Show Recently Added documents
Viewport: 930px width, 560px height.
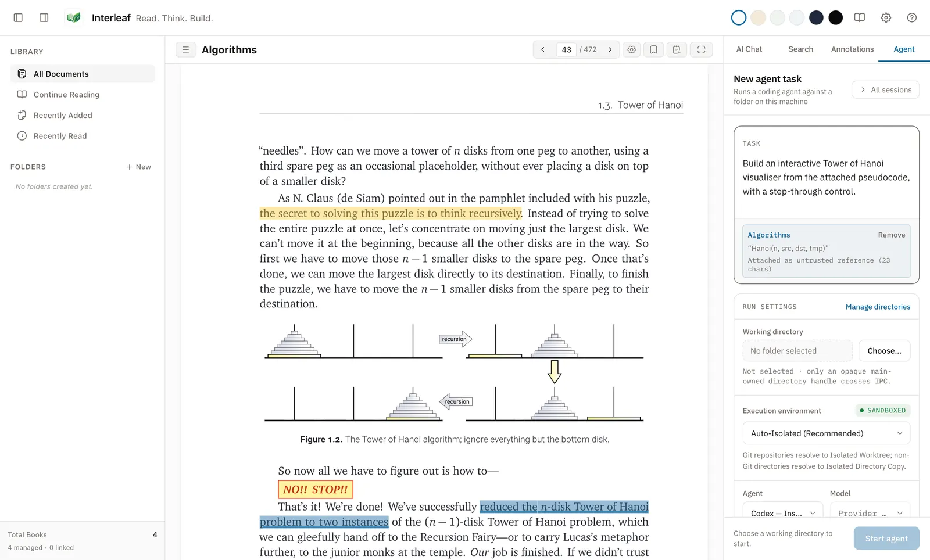pos(83,116)
